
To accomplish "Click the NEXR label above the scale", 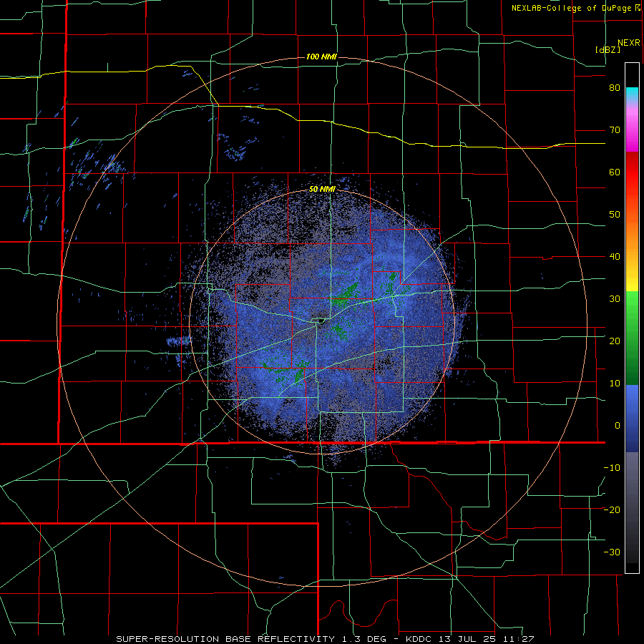I will point(628,43).
